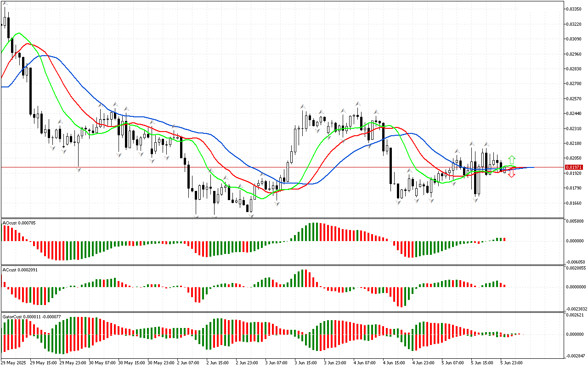
Task: Click the green up arrow signal
Action: point(512,160)
